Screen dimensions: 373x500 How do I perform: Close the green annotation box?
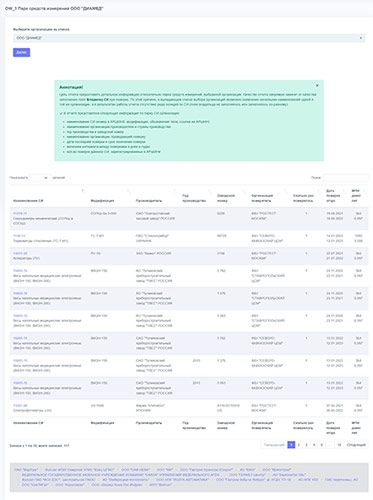(317, 86)
